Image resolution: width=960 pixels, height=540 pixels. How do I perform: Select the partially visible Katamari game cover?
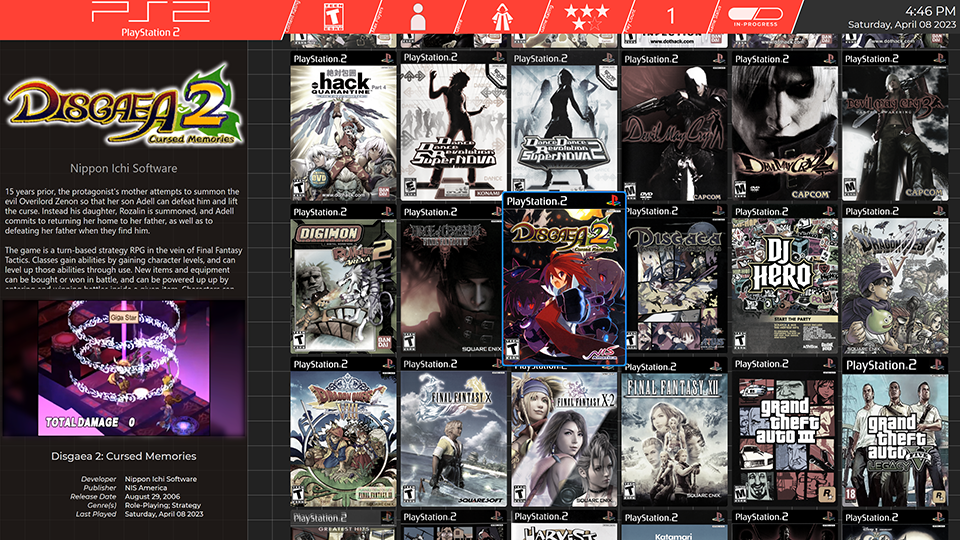(x=674, y=525)
